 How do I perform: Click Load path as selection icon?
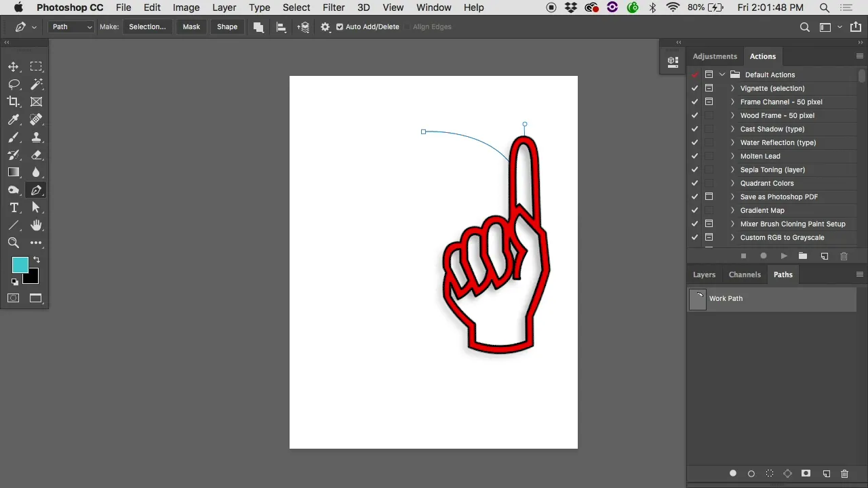click(x=770, y=474)
